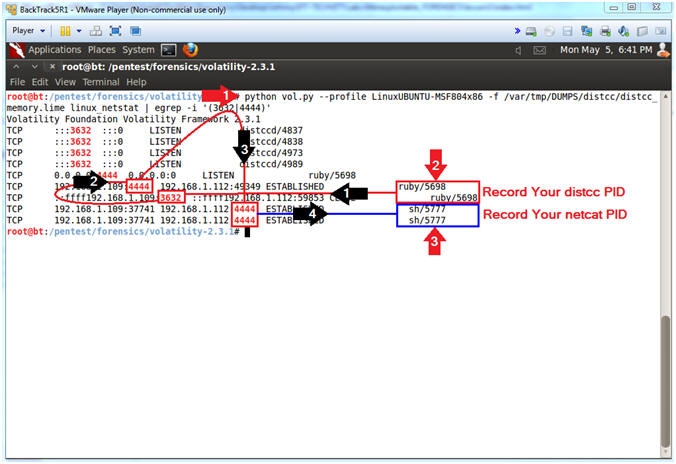Click the clock showing Mon May 5, 6:41 PM
This screenshot has height=464, width=676.
tap(606, 50)
